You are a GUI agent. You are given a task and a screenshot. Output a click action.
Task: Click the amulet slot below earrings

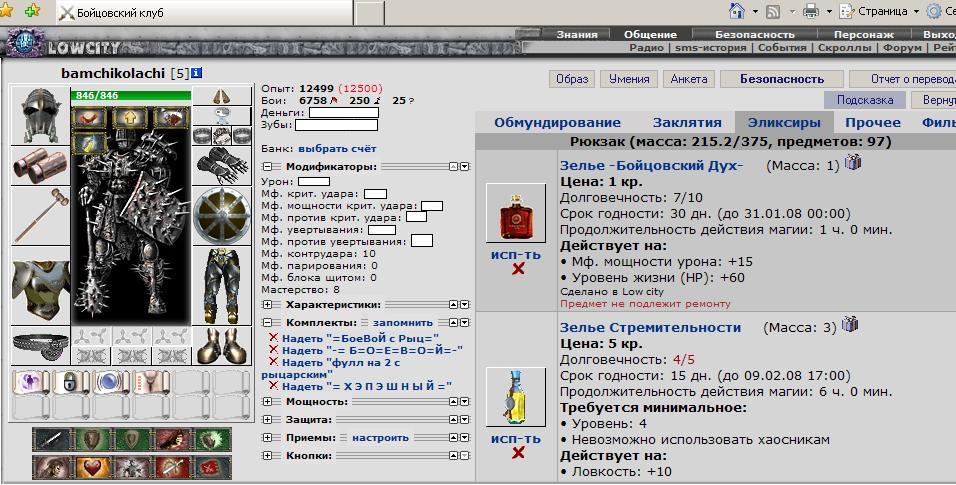coord(222,116)
